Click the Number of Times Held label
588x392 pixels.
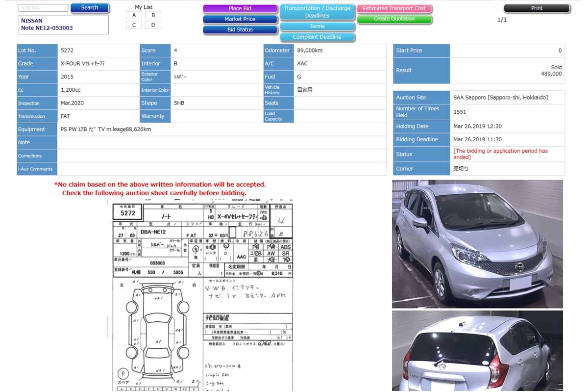coord(421,112)
